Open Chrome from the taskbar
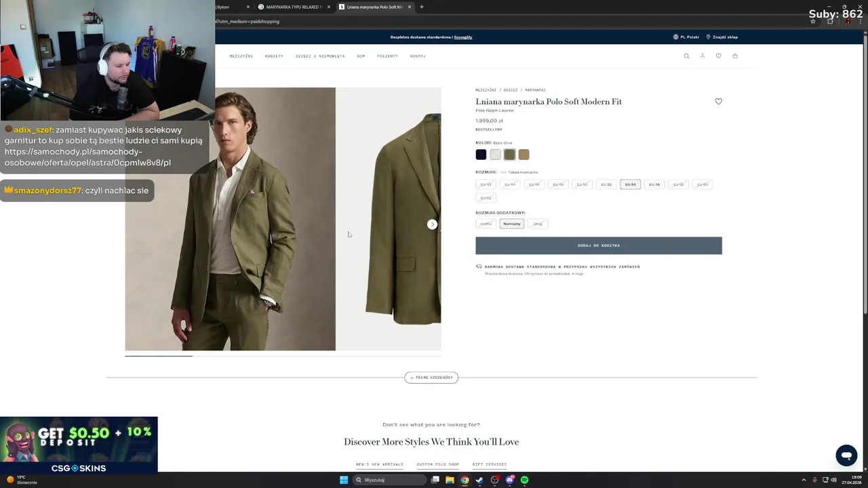The image size is (868, 488). click(x=465, y=480)
